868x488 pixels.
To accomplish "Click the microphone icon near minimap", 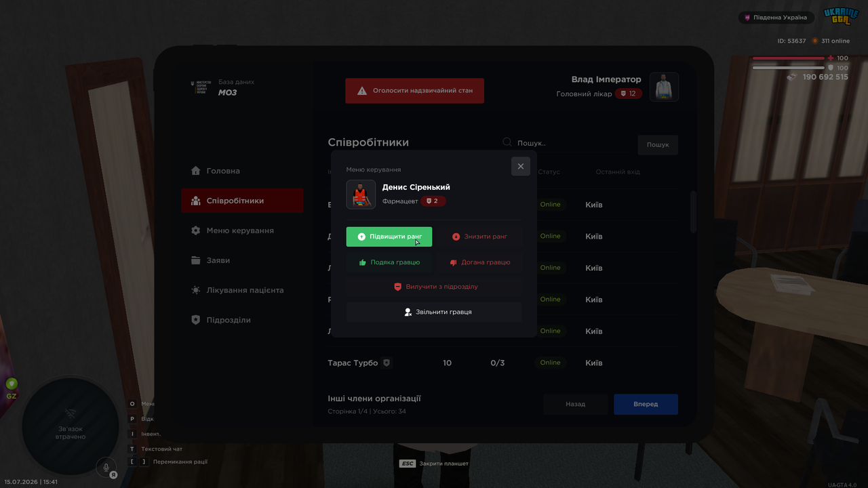I will click(105, 466).
